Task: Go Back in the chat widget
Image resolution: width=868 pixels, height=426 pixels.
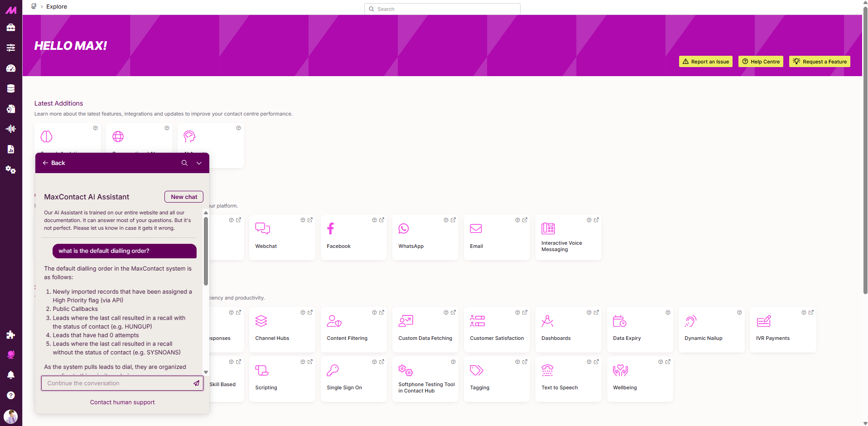Action: tap(54, 163)
